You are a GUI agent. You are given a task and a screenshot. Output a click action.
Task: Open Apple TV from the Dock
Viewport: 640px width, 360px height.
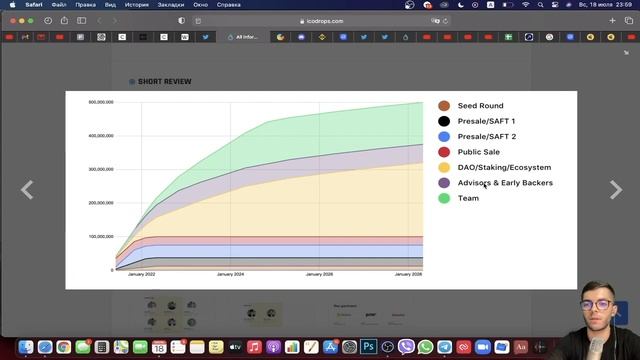pyautogui.click(x=235, y=347)
